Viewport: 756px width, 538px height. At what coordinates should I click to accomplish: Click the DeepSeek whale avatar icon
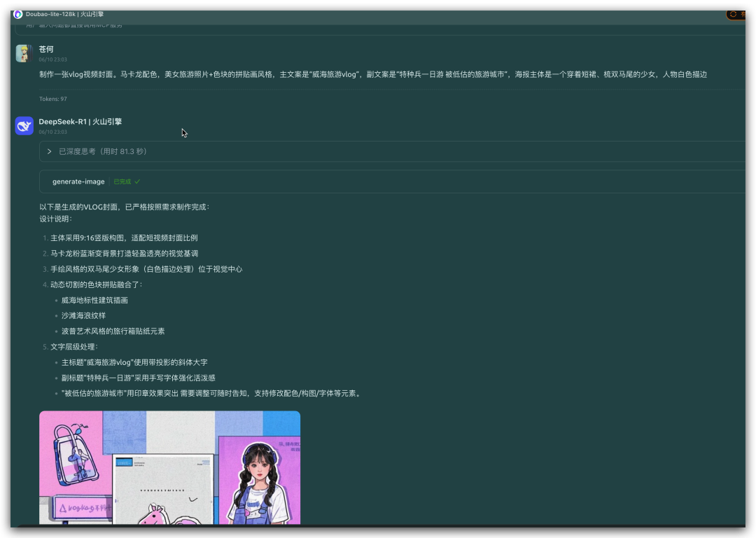tap(24, 125)
